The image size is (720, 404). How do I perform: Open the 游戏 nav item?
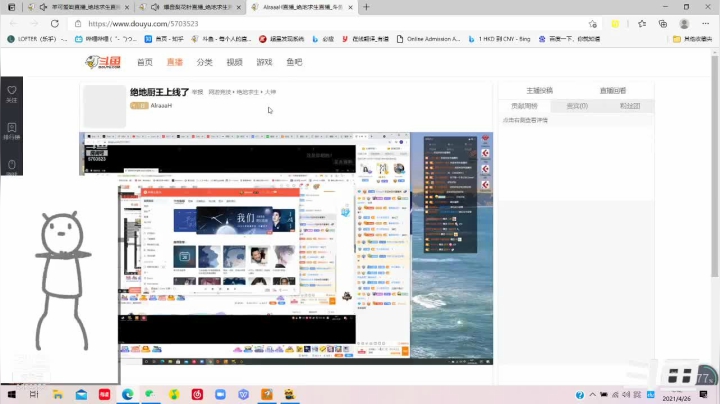click(x=264, y=62)
